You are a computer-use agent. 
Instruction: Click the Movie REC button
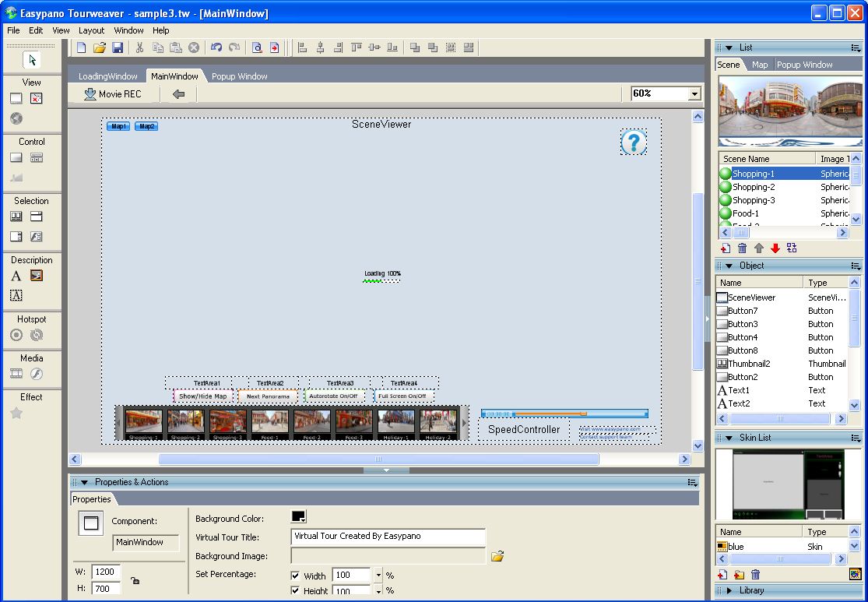(113, 94)
